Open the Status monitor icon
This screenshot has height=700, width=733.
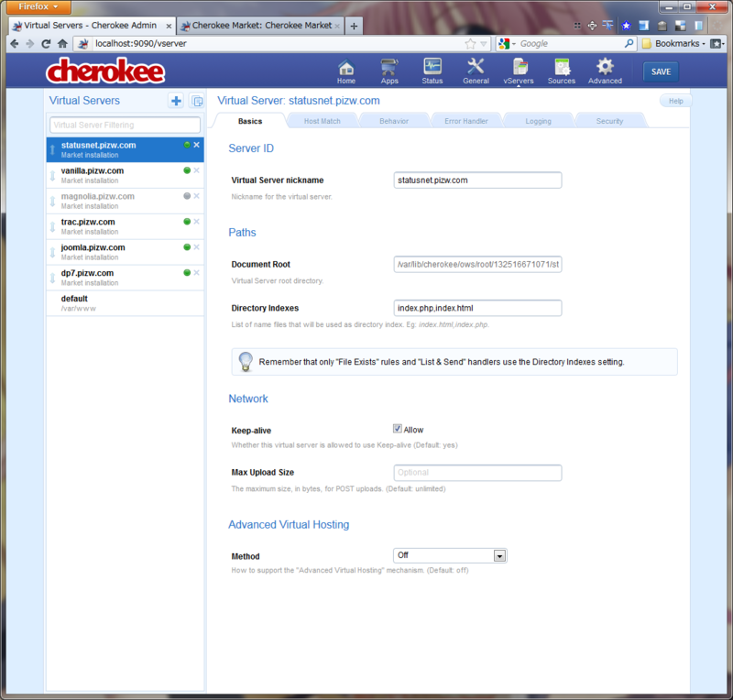click(x=432, y=71)
